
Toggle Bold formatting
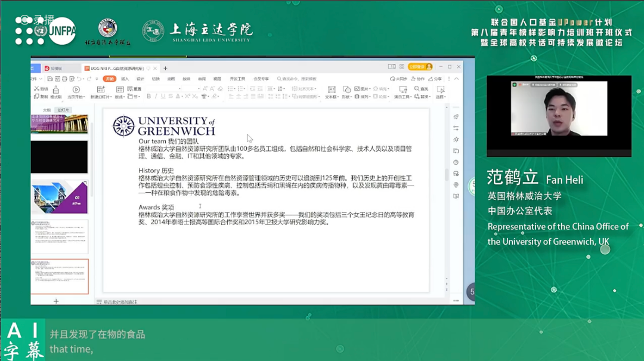pyautogui.click(x=148, y=97)
